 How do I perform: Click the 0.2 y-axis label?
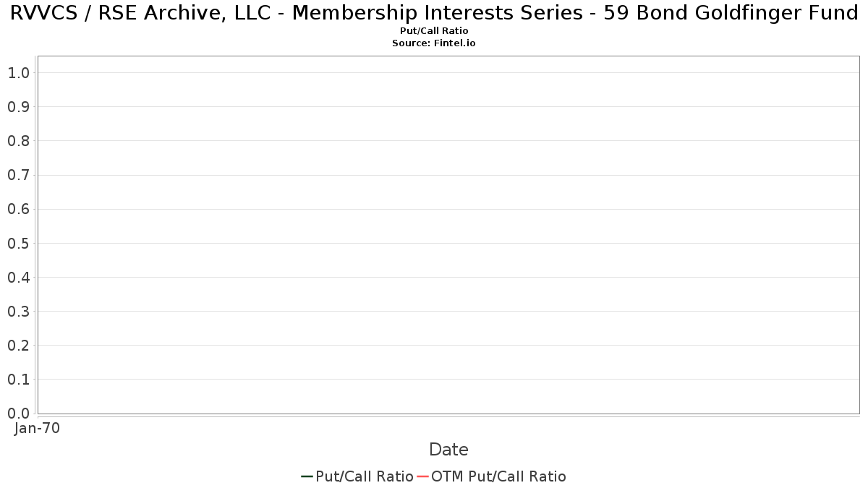[x=18, y=346]
